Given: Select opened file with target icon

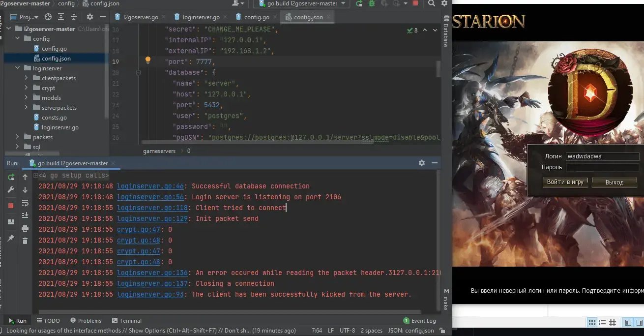Looking at the screenshot, I should pyautogui.click(x=48, y=17).
